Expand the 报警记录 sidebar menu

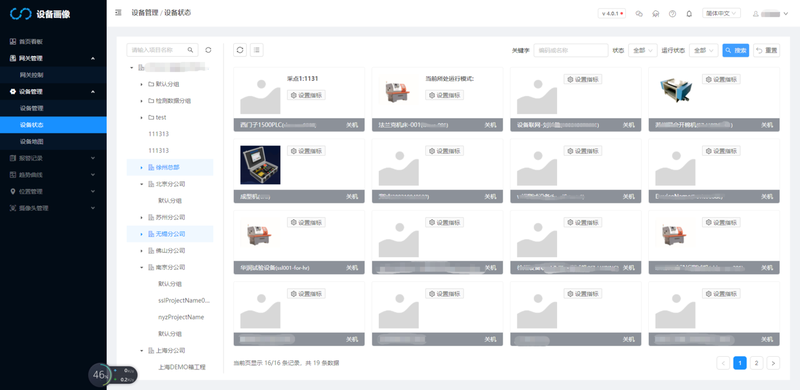53,158
